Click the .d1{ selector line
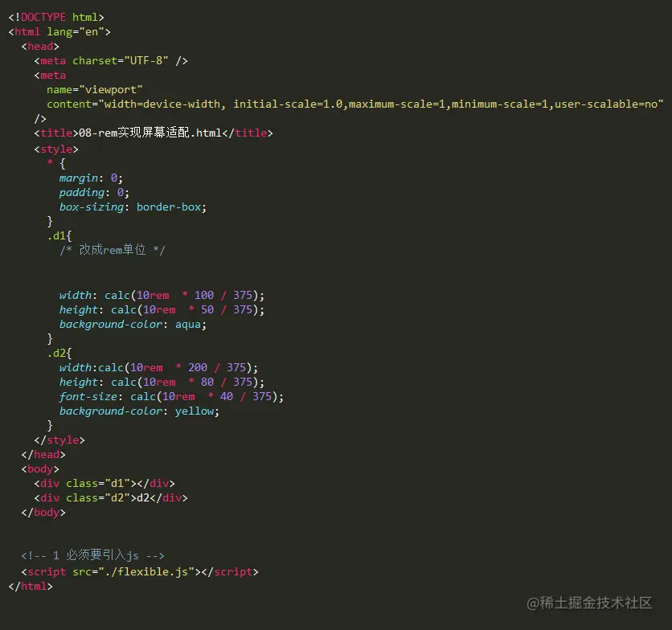Viewport: 672px width, 630px height. tap(59, 235)
